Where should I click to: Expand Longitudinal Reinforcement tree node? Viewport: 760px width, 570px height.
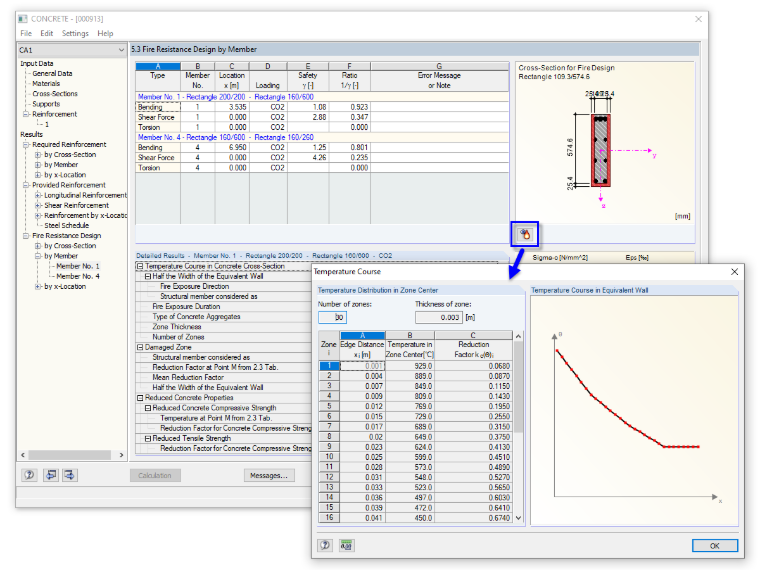point(38,195)
